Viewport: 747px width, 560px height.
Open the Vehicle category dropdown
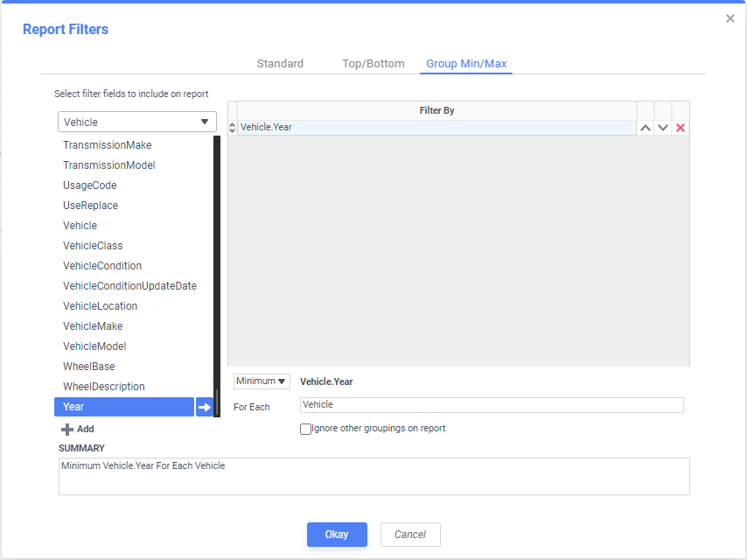click(137, 122)
